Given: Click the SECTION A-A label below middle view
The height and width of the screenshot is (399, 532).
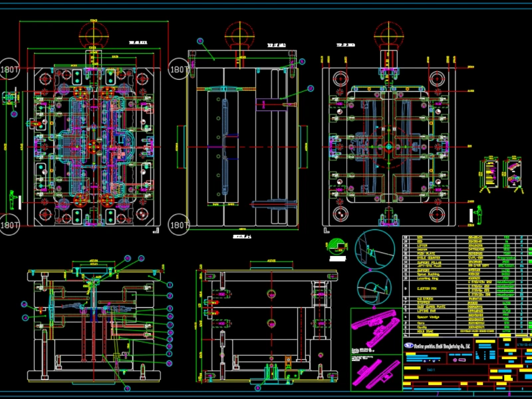Looking at the screenshot, I should click(x=241, y=236).
